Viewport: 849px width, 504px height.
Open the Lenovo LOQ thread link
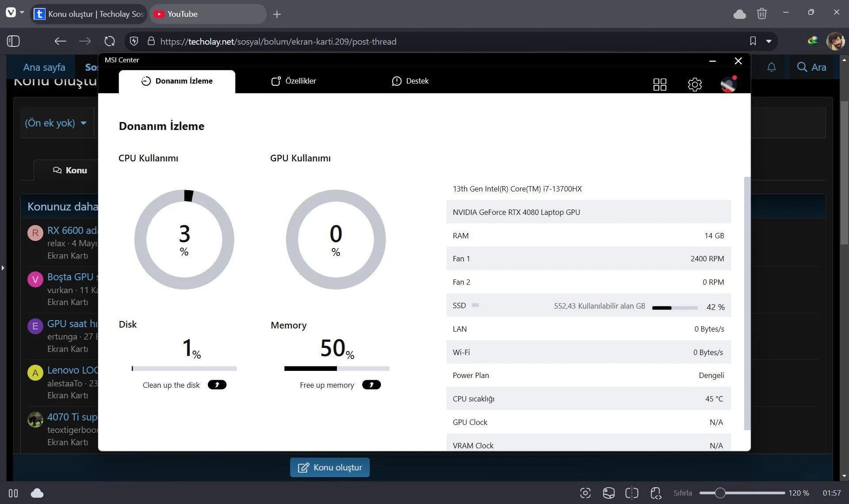coord(72,370)
